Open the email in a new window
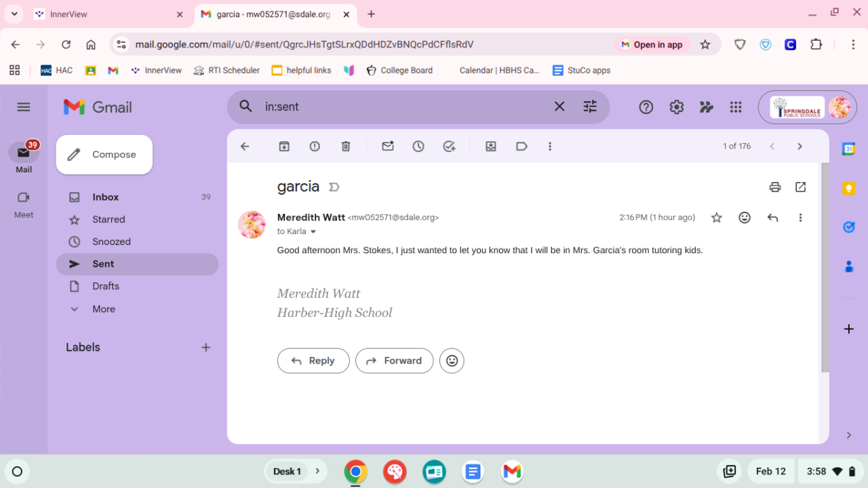Image resolution: width=868 pixels, height=488 pixels. [x=801, y=187]
